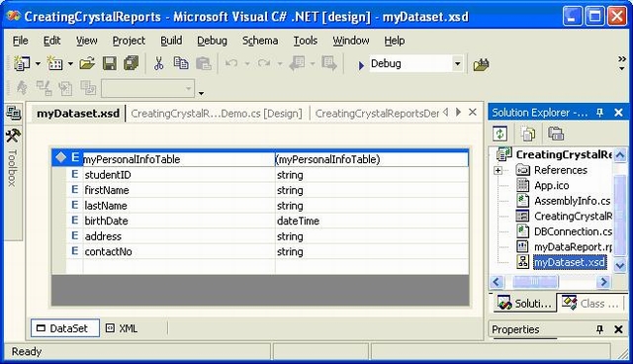Pin the Properties panel
The width and height of the screenshot is (633, 364).
599,329
